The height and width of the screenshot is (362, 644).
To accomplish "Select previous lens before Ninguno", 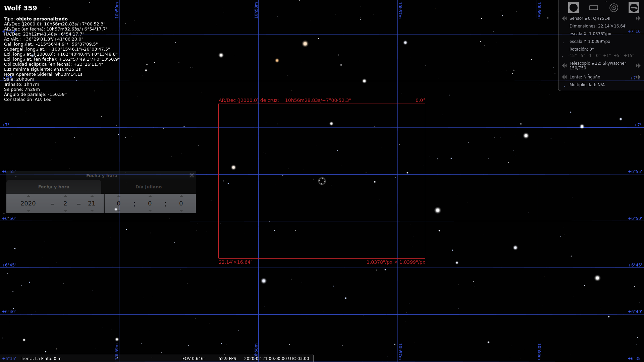I will tap(564, 77).
